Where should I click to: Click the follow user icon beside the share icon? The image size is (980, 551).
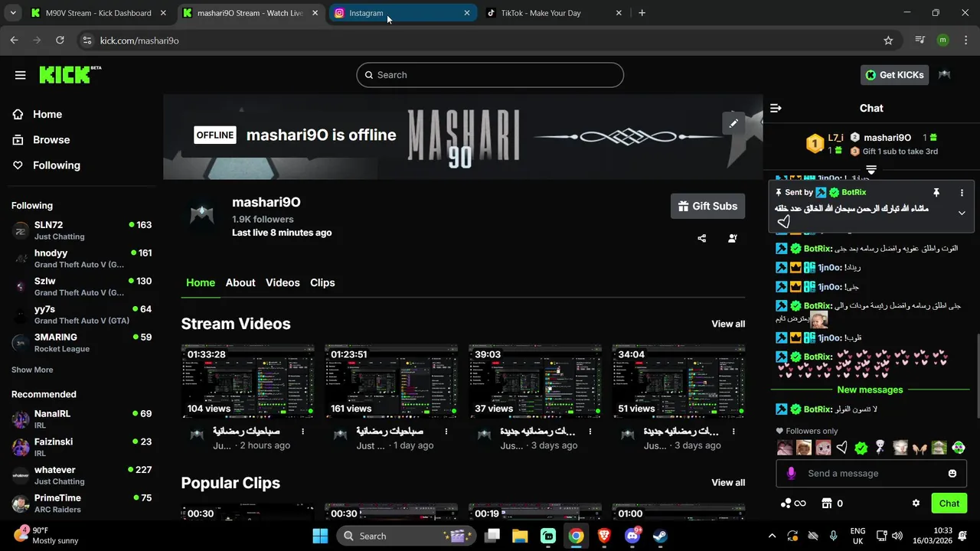coord(733,238)
